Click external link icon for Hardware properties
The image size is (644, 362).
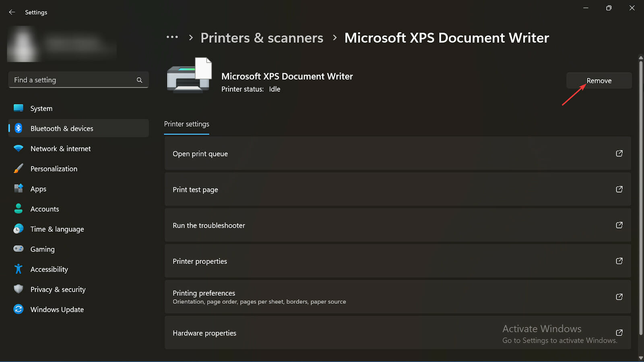coord(619,332)
